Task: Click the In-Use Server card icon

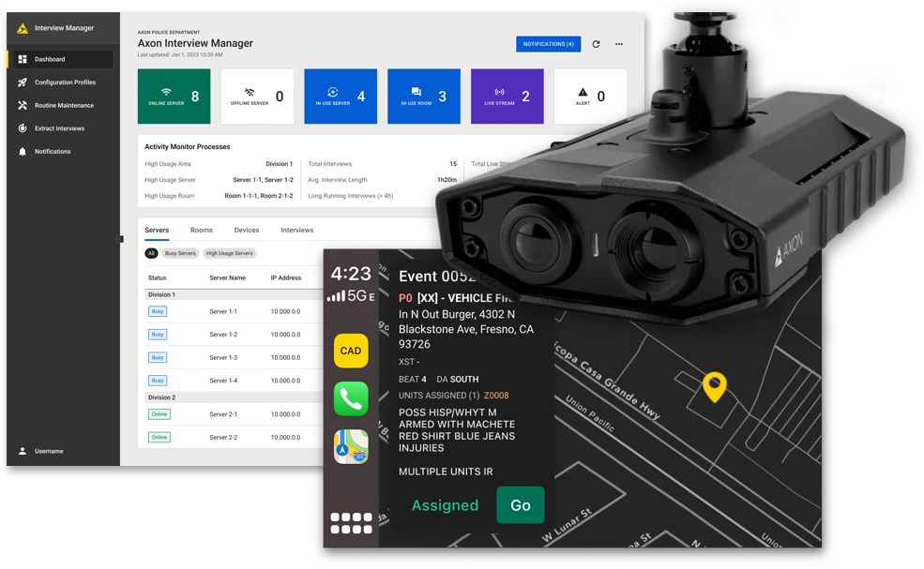Action: (333, 92)
